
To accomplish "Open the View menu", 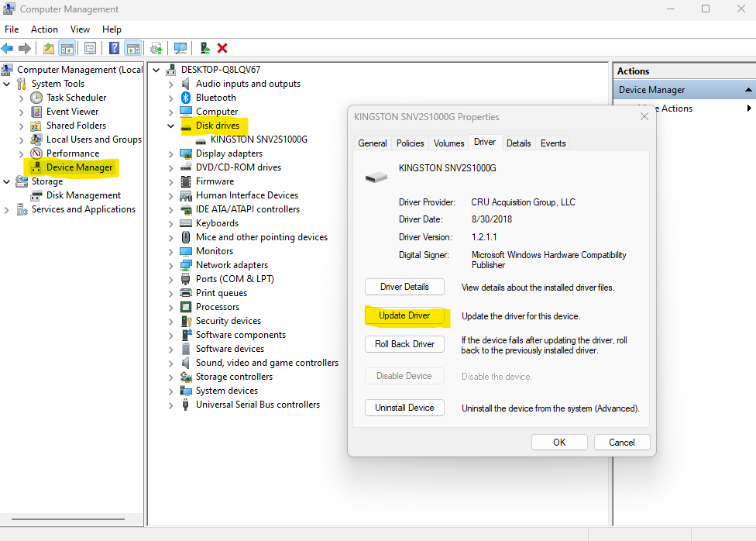I will coord(80,29).
